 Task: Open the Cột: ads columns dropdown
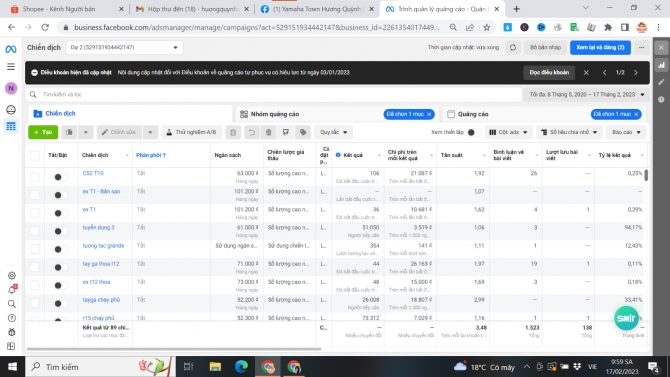[x=508, y=133]
